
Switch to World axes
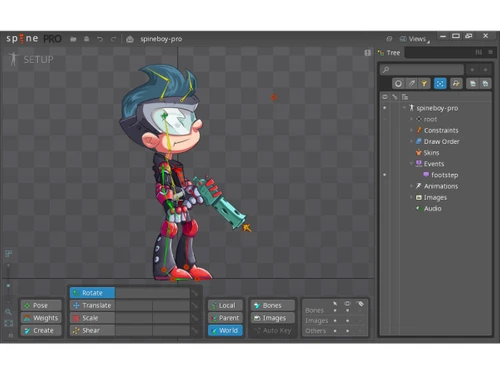point(225,330)
